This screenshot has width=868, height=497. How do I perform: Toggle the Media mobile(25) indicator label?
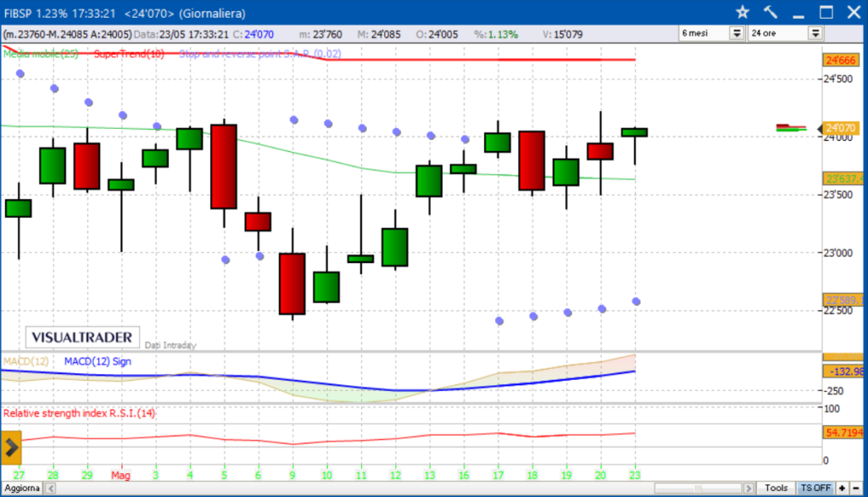click(41, 53)
